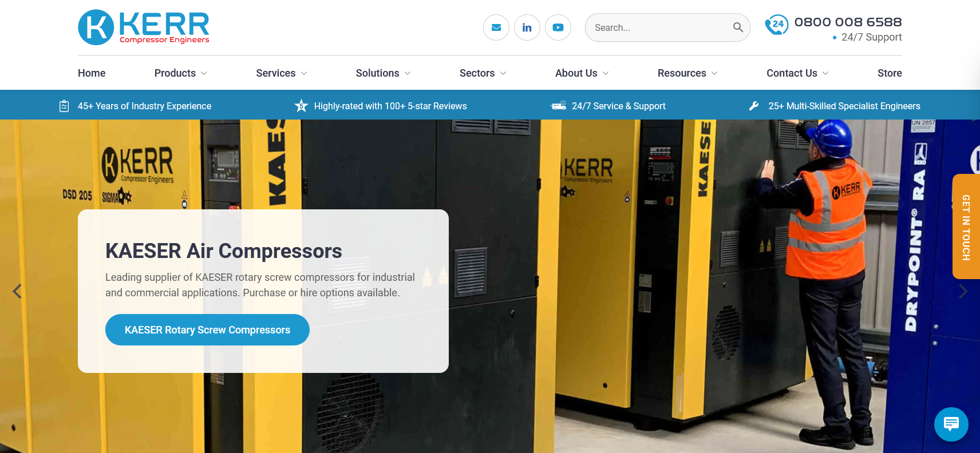Screen dimensions: 980x453
Task: Go to previous slide arrow
Action: click(17, 291)
